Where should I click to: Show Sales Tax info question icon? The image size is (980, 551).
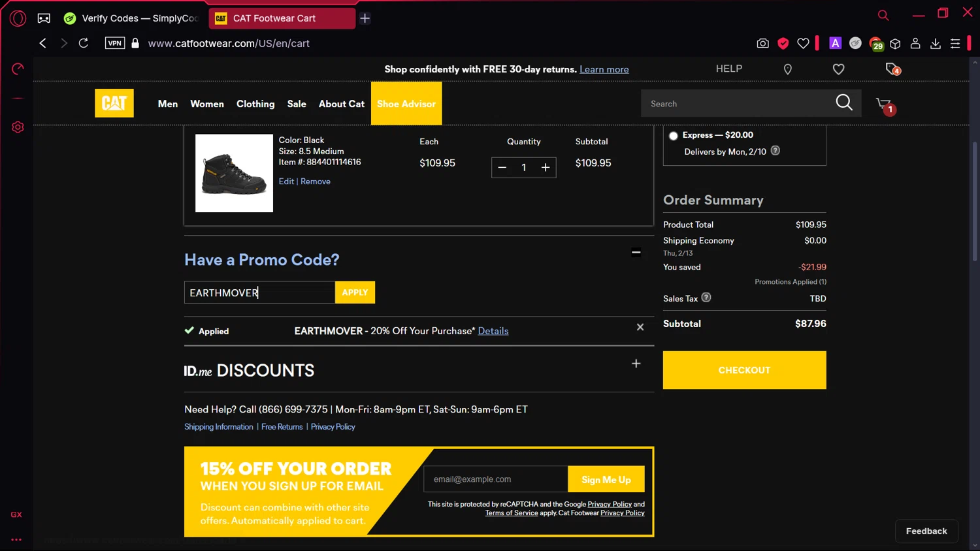point(706,298)
